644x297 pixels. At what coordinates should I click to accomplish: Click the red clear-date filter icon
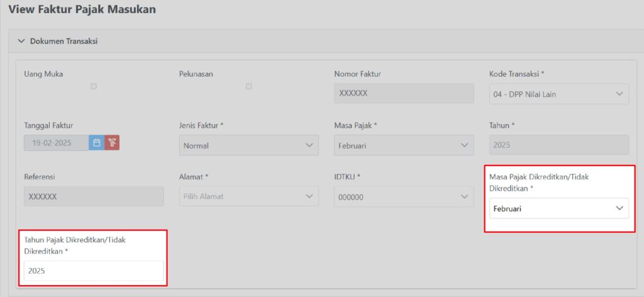coord(112,143)
